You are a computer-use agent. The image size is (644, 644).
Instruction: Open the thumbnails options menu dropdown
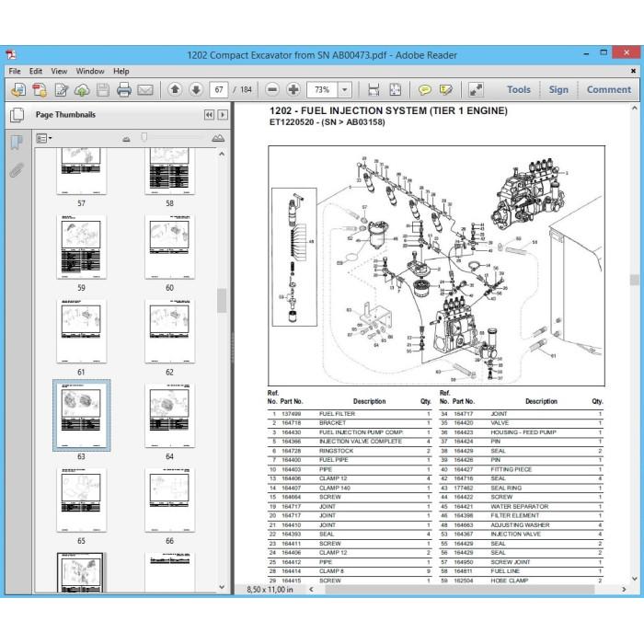click(x=43, y=138)
